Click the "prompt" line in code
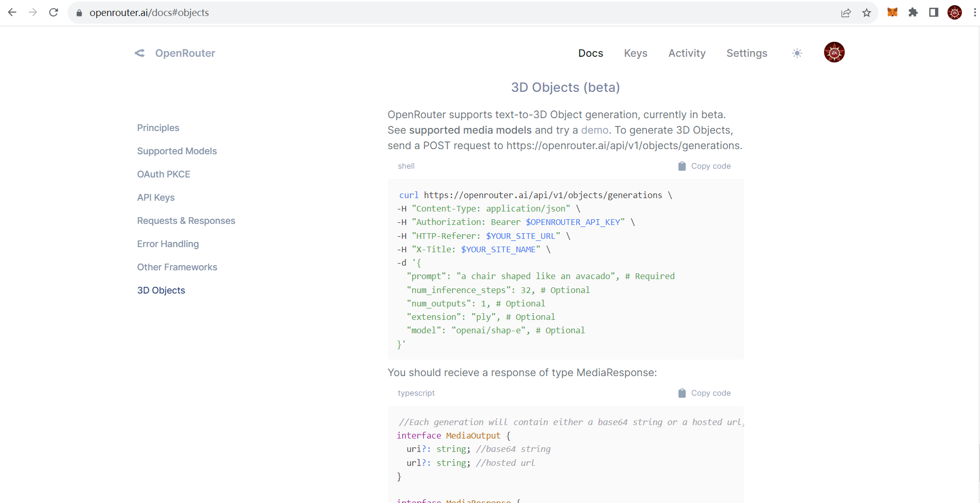980x503 pixels. [540, 276]
